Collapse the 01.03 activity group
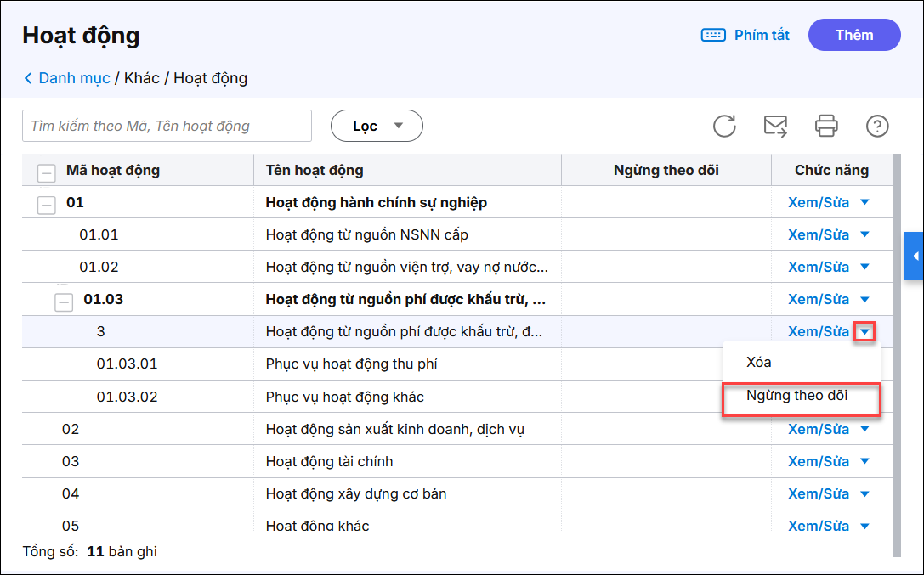The height and width of the screenshot is (575, 924). 64,301
